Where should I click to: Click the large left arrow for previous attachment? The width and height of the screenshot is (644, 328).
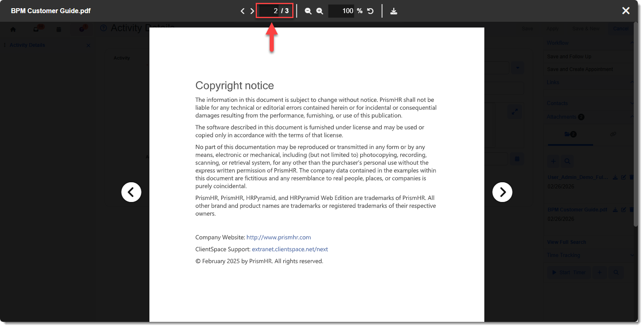(x=131, y=192)
